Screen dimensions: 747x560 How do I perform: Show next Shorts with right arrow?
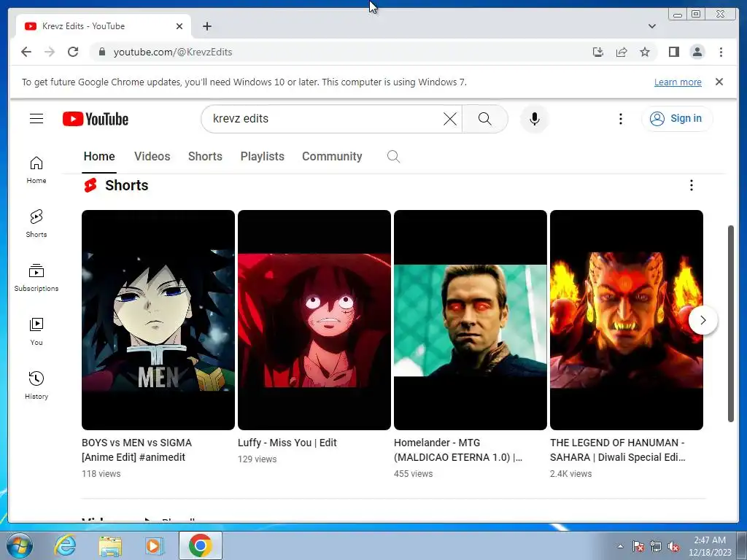(703, 320)
